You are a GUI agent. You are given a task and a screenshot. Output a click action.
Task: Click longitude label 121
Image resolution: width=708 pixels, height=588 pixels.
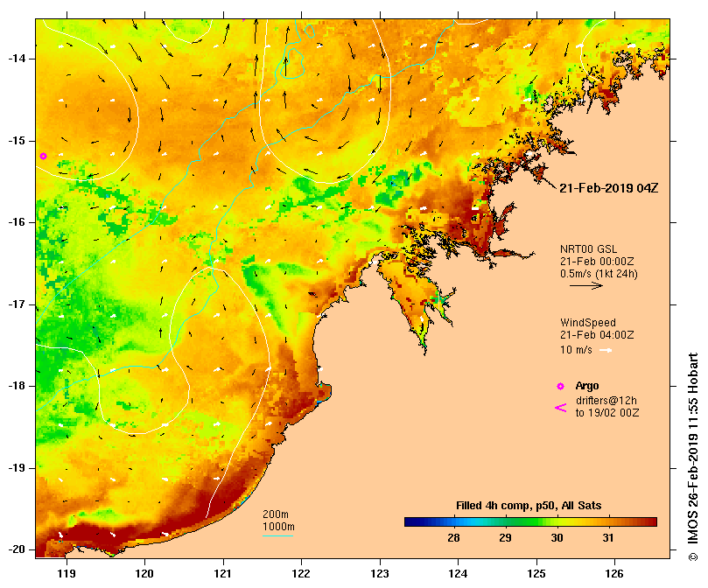[x=222, y=574]
